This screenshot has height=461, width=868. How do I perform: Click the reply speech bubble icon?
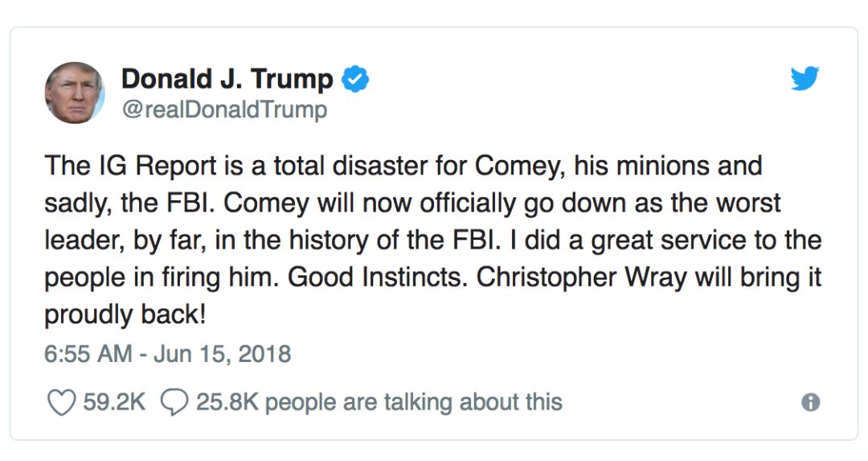pos(174,402)
